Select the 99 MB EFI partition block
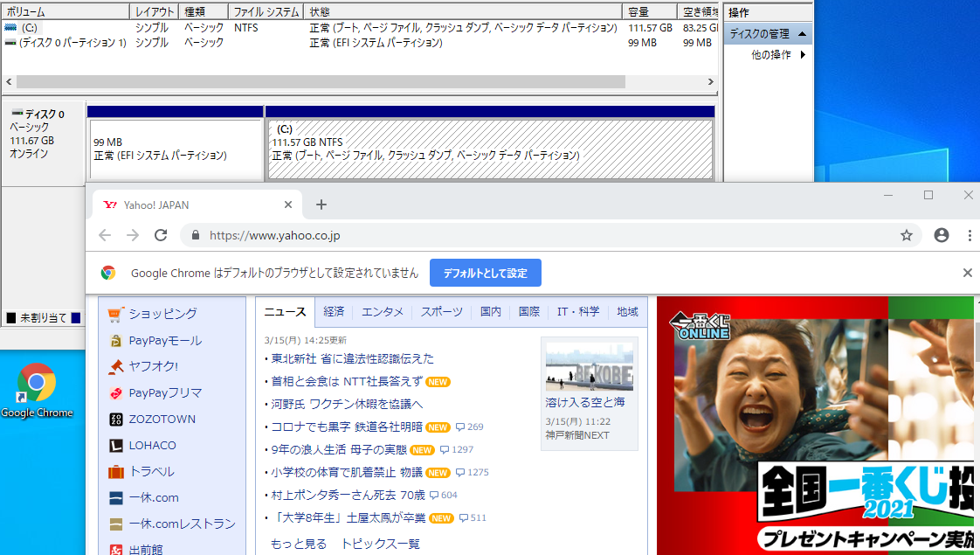This screenshot has height=555, width=980. click(176, 149)
